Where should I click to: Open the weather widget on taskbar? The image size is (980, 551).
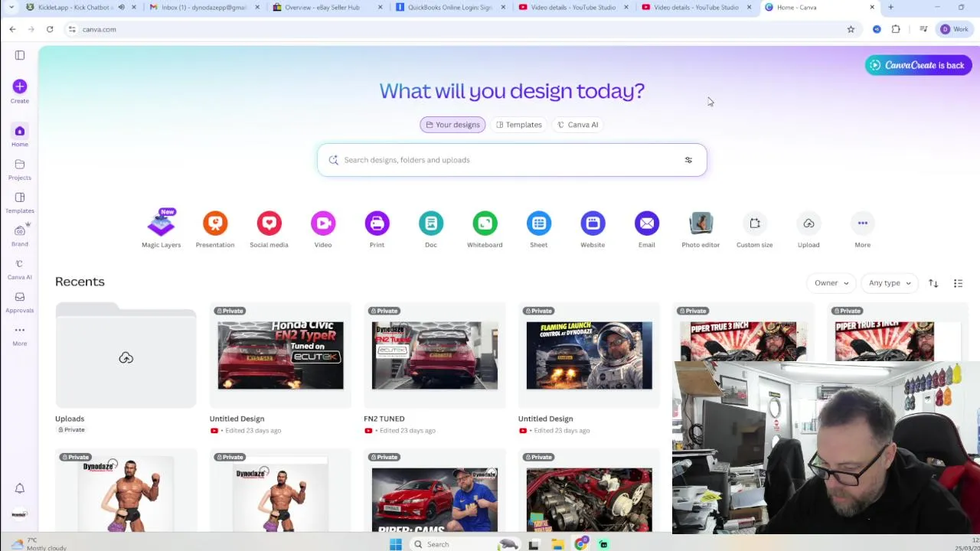click(x=37, y=544)
